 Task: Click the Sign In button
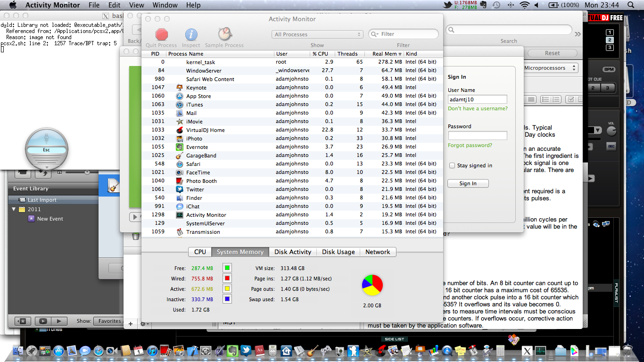[468, 183]
